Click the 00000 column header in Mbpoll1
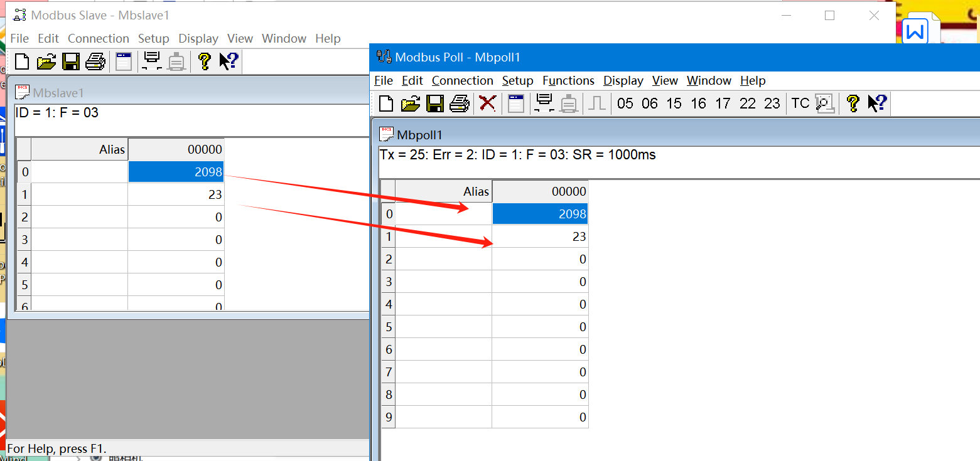 tap(540, 191)
